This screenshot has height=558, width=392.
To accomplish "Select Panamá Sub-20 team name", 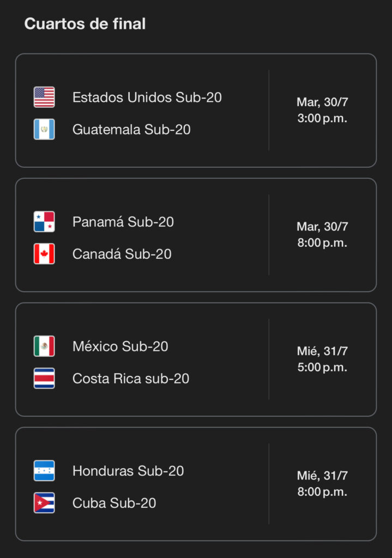I will click(x=123, y=222).
